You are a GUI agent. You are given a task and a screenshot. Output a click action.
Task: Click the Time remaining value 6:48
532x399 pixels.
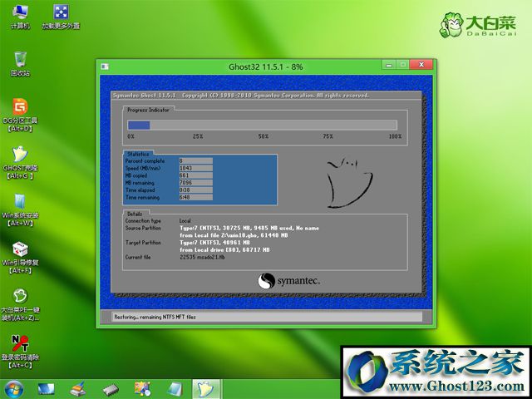click(196, 197)
